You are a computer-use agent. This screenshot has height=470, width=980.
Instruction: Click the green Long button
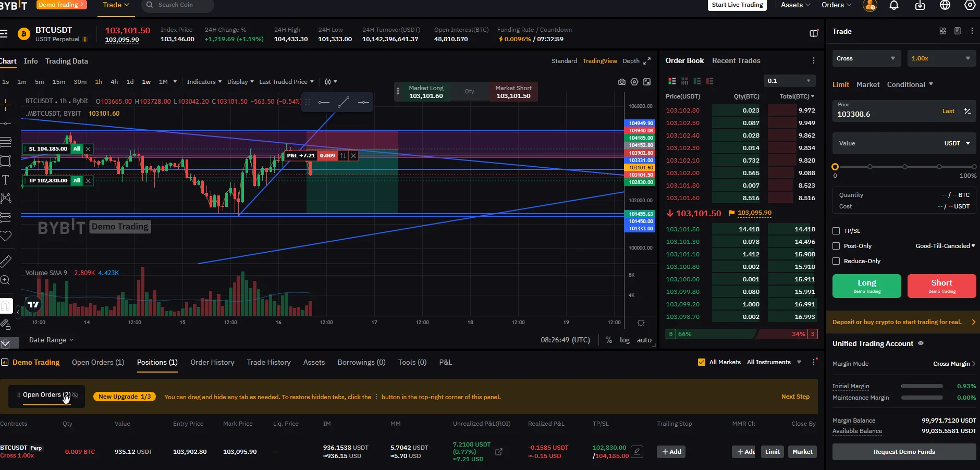tap(867, 286)
